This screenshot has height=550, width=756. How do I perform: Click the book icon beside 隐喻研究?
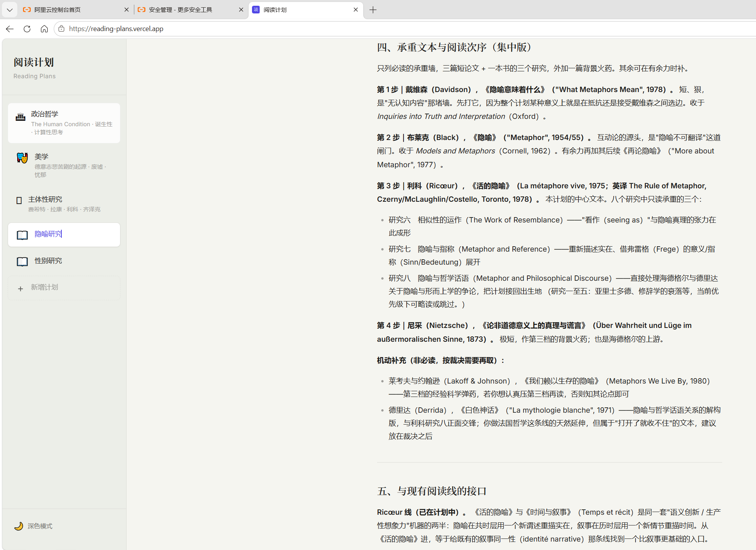click(x=22, y=235)
